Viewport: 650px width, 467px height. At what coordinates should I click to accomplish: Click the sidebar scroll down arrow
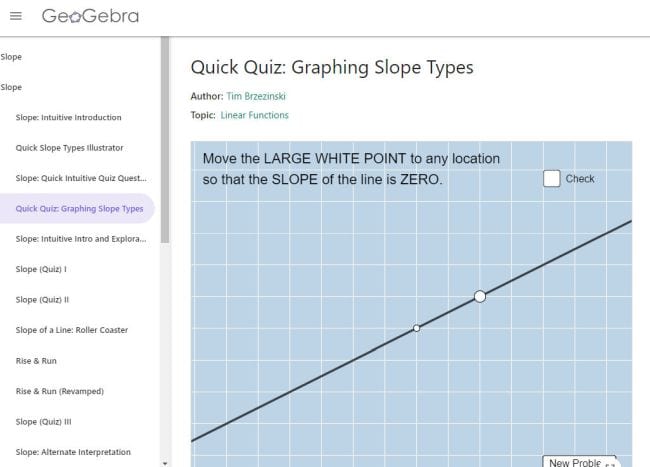coord(165,463)
